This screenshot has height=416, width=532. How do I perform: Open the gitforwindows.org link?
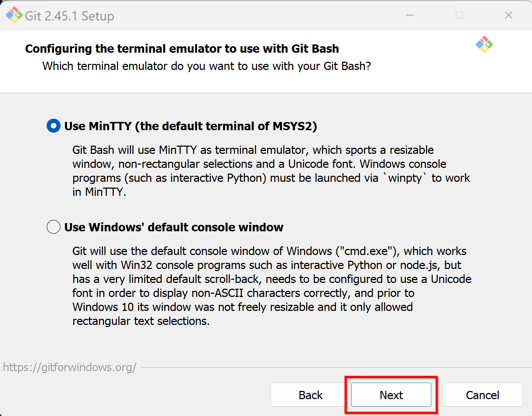[70, 367]
